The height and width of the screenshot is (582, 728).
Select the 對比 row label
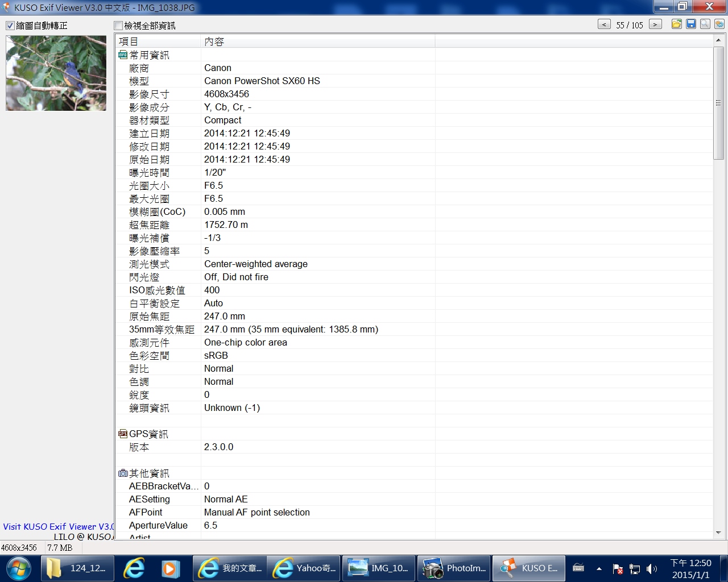[139, 369]
